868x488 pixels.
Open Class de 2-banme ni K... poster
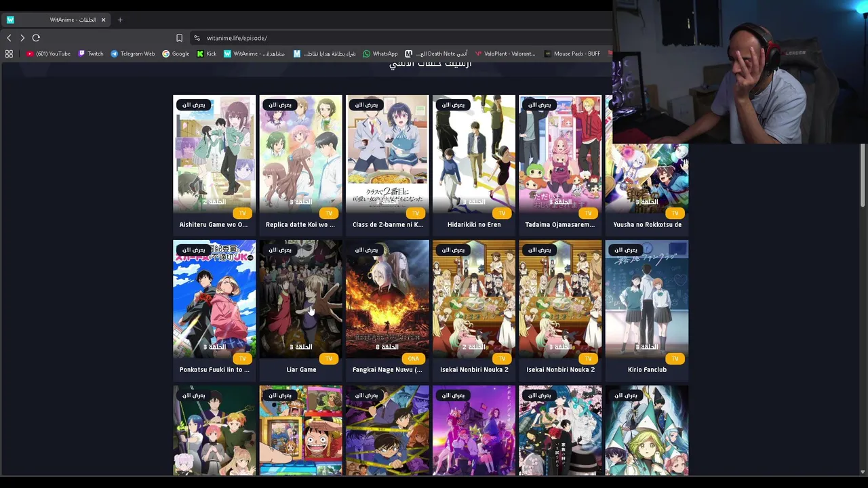point(387,154)
